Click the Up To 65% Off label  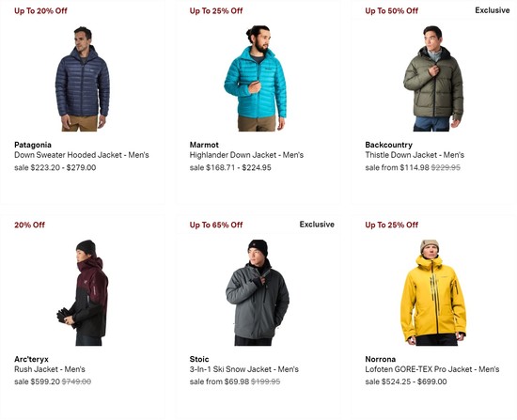pos(216,225)
